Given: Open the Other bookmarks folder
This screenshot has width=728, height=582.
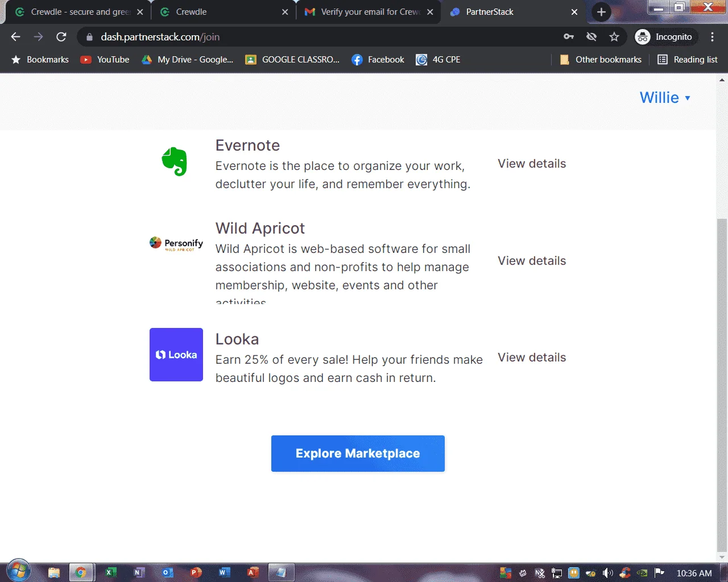Looking at the screenshot, I should [601, 60].
